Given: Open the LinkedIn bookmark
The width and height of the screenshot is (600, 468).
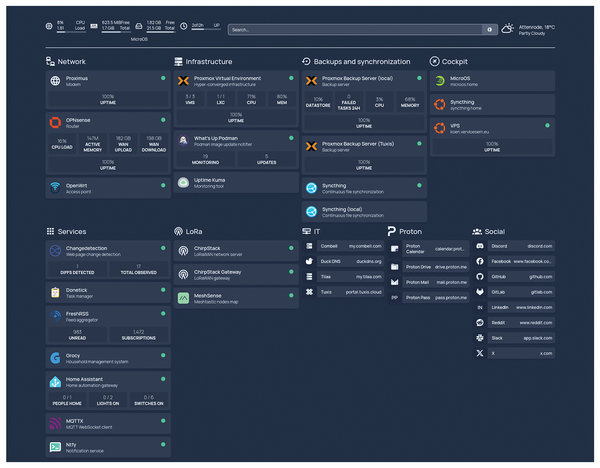Looking at the screenshot, I should point(514,307).
